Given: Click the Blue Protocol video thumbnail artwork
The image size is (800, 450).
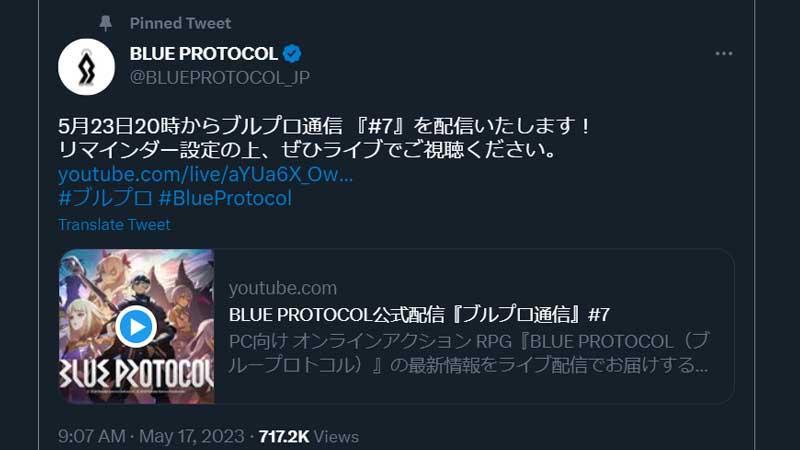Looking at the screenshot, I should (x=137, y=327).
